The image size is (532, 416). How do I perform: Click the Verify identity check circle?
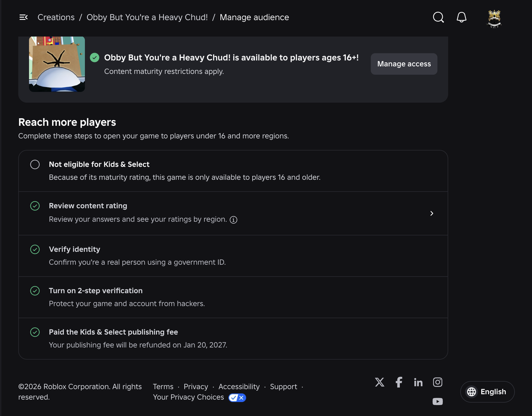35,249
